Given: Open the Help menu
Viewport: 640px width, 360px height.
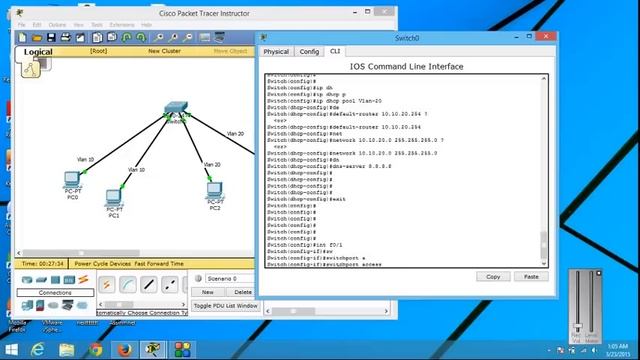Looking at the screenshot, I should [147, 25].
